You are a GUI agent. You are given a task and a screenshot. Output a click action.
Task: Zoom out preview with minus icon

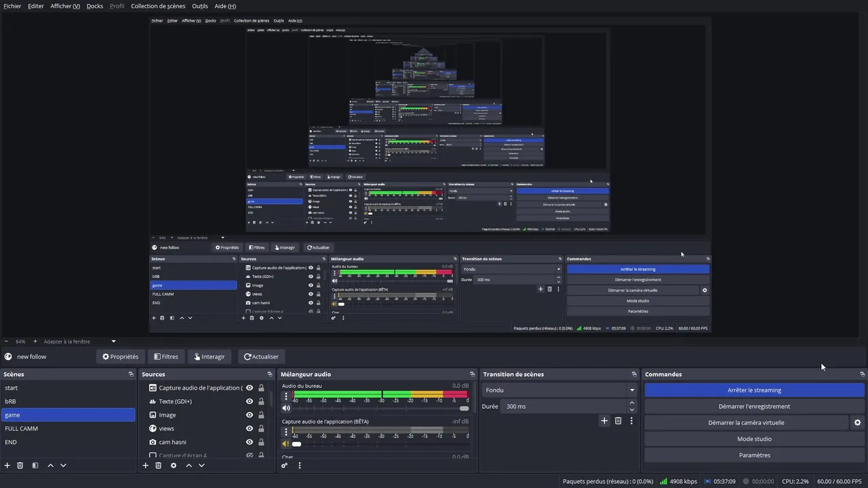coord(6,342)
